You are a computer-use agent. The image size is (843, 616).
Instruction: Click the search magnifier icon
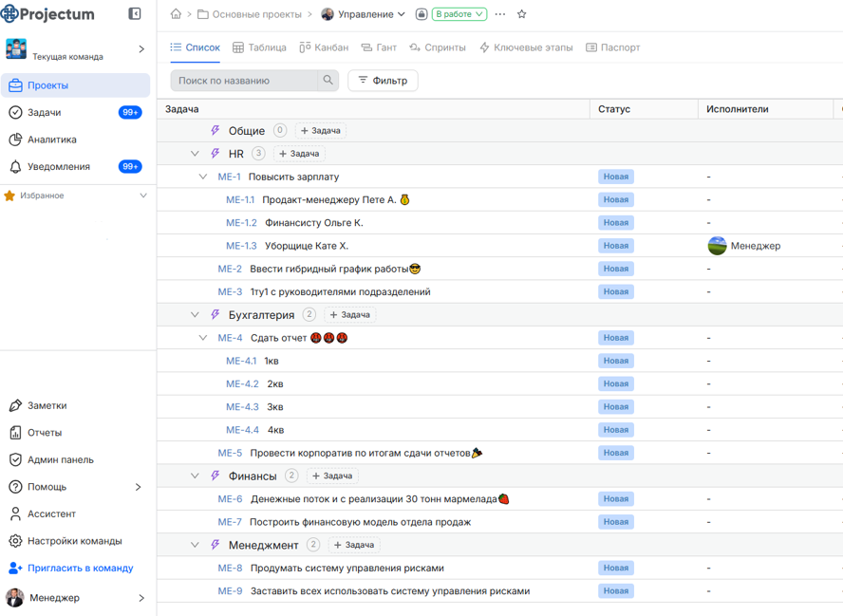point(328,80)
